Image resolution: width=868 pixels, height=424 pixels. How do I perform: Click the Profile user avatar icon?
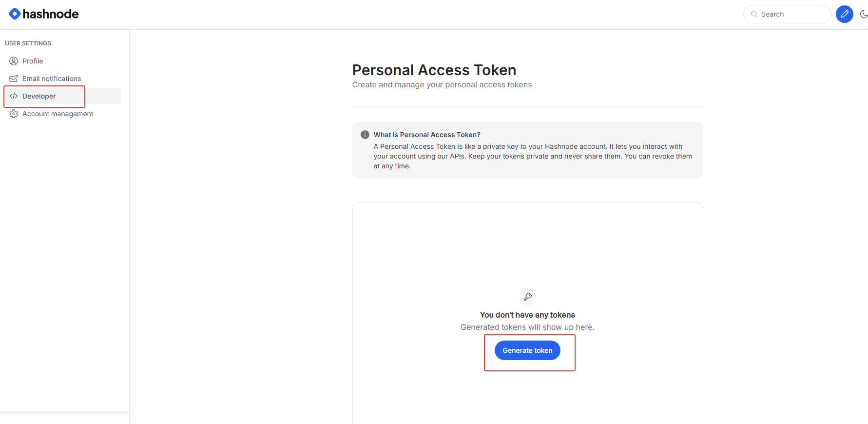(x=14, y=61)
